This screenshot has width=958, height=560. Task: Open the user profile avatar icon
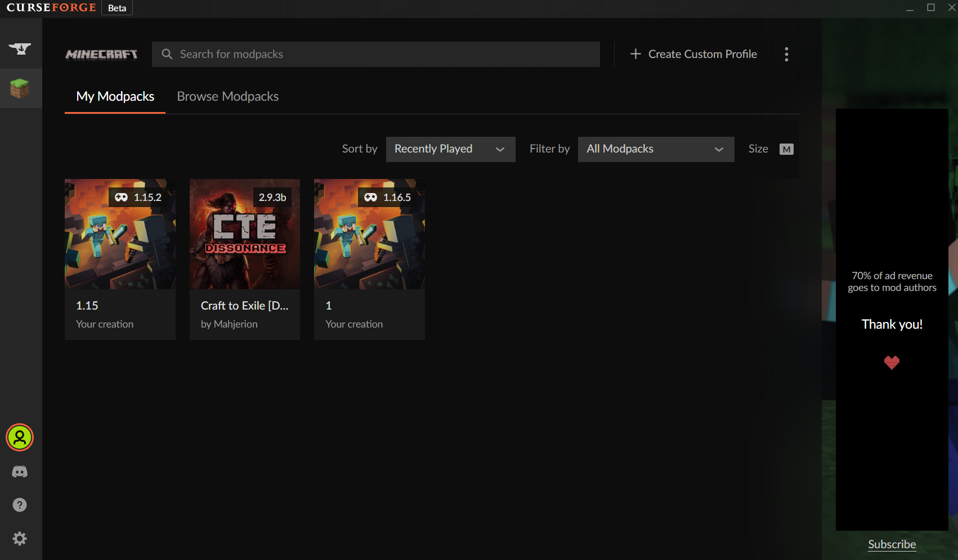(x=20, y=437)
